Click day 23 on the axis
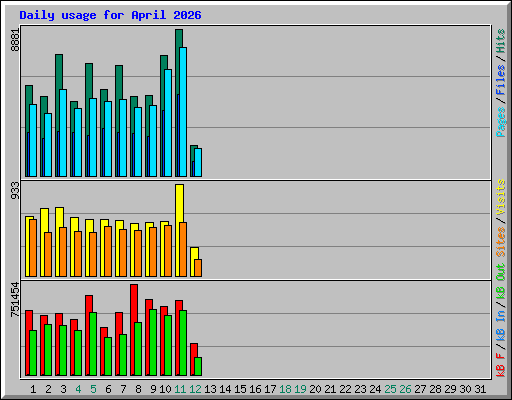This screenshot has width=512, height=400. coord(360,389)
